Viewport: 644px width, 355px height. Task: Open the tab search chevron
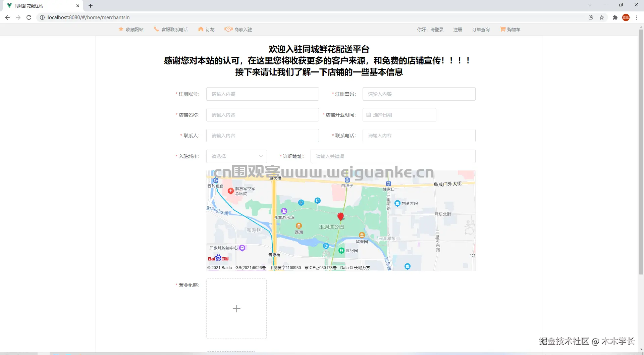[x=590, y=5]
